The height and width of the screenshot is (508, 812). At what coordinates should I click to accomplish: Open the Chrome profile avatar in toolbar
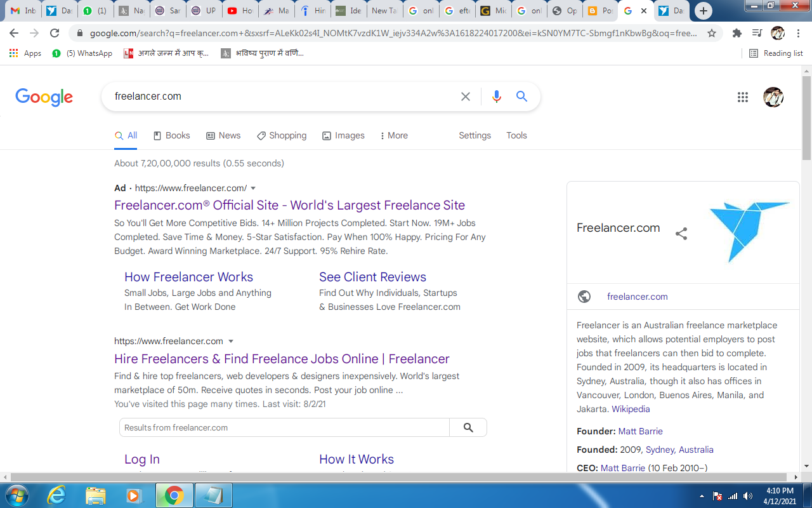tap(778, 33)
